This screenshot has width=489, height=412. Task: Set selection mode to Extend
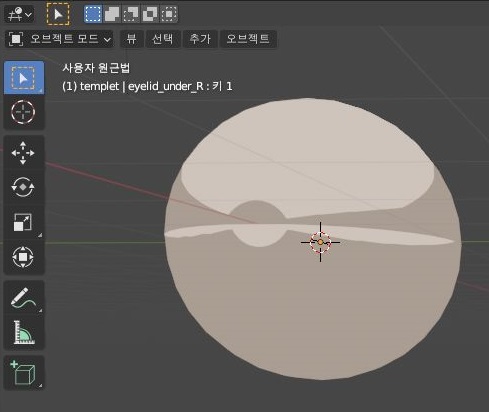click(x=112, y=14)
